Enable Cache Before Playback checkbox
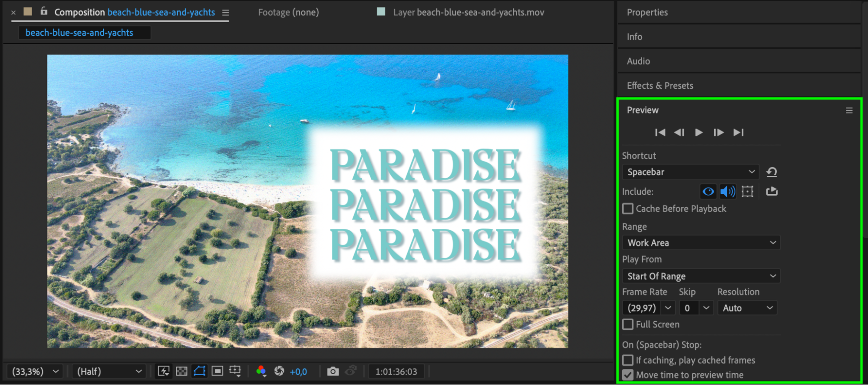Viewport: 868px width, 385px height. point(628,209)
